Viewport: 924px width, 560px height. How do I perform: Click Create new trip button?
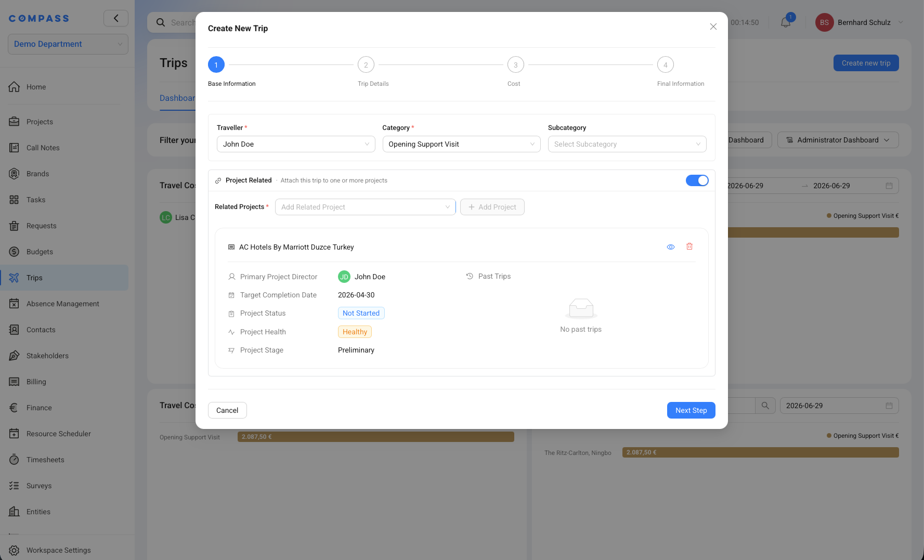tap(866, 63)
